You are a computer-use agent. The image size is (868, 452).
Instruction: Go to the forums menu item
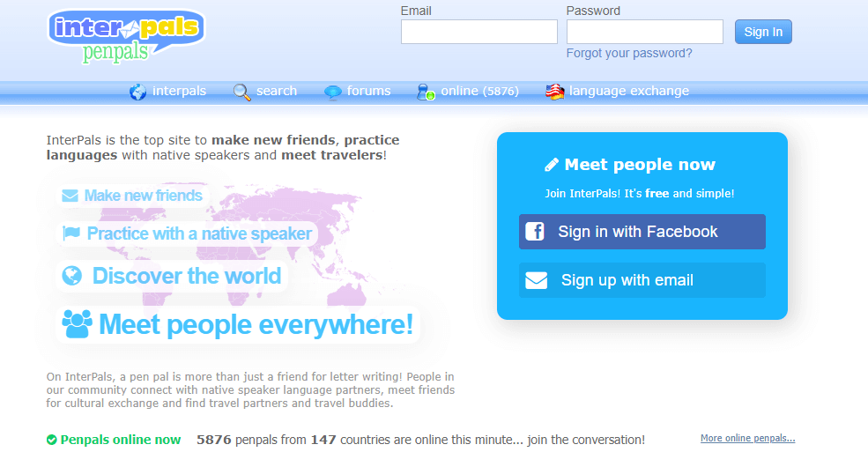click(368, 91)
